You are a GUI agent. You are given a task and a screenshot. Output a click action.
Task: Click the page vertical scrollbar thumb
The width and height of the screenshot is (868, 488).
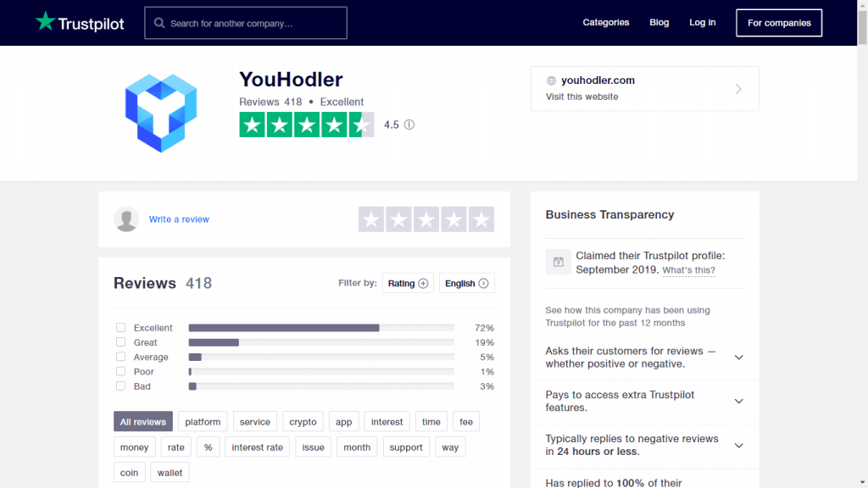(862, 26)
